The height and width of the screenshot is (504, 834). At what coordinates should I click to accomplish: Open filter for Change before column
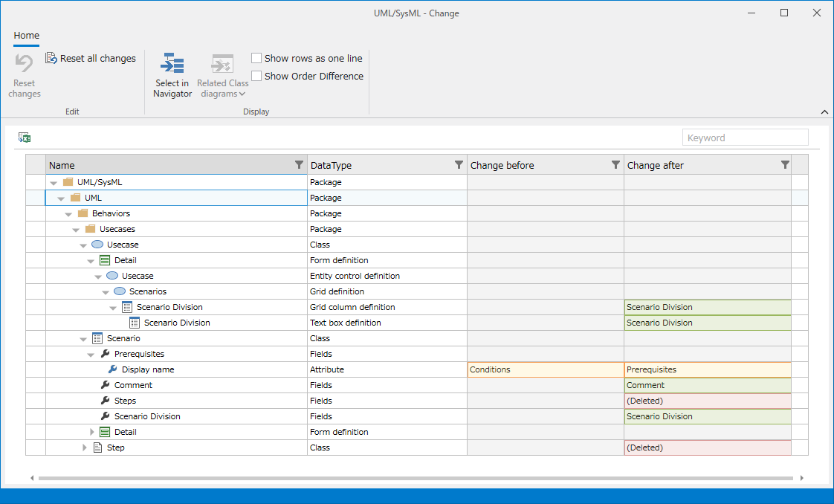point(615,165)
